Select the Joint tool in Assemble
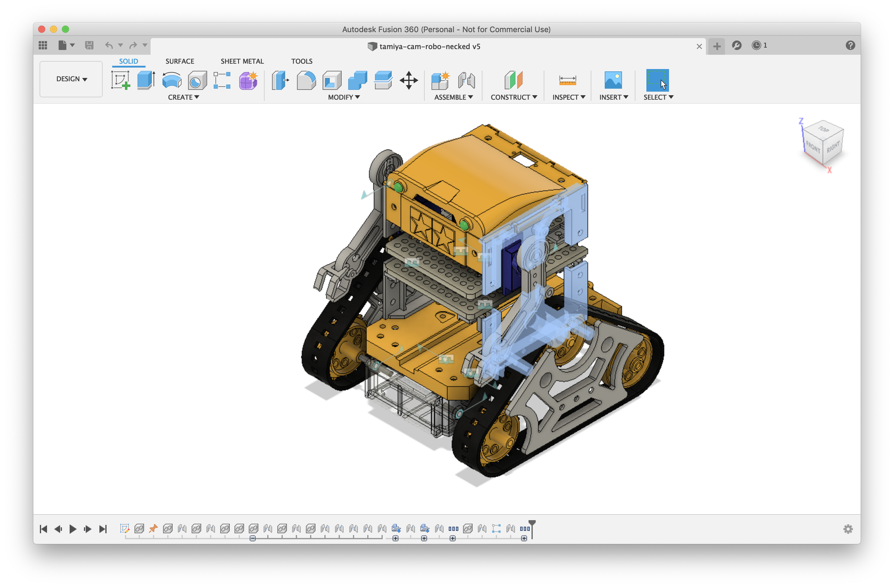 (467, 80)
